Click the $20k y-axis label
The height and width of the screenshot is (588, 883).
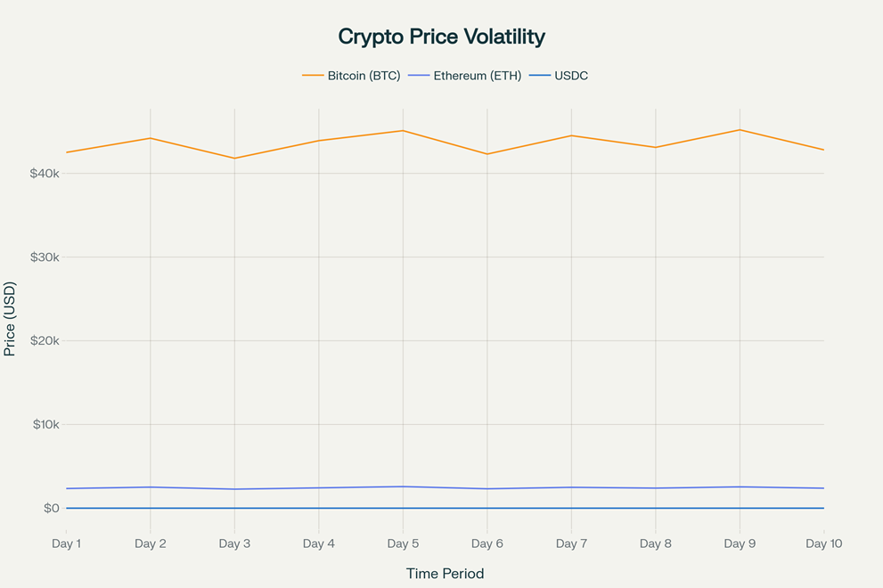[x=45, y=341]
